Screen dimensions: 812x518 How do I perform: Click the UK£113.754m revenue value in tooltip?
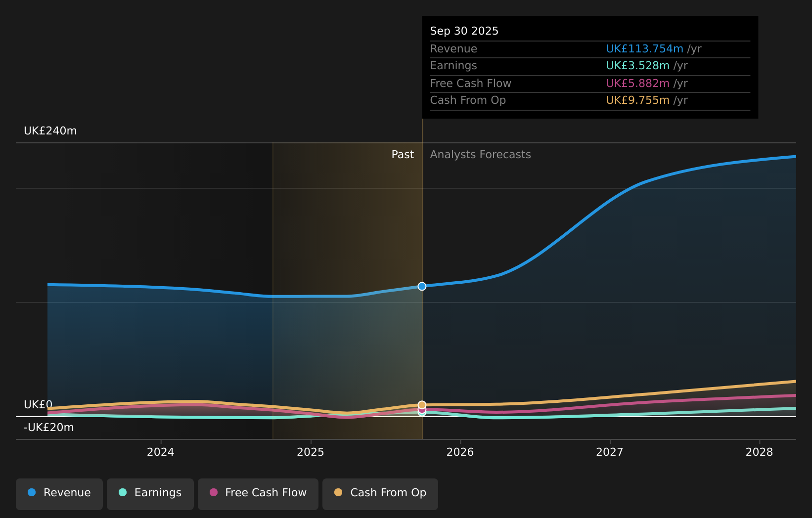tap(645, 49)
